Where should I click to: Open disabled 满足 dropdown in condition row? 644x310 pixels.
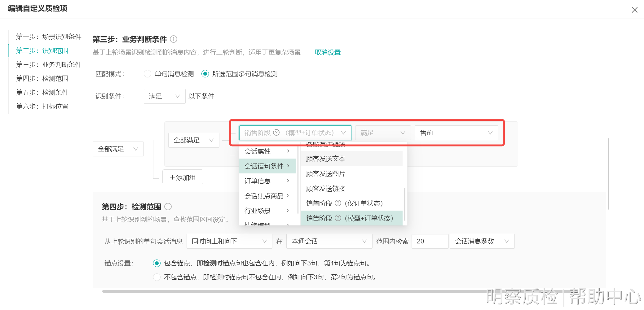tap(383, 133)
